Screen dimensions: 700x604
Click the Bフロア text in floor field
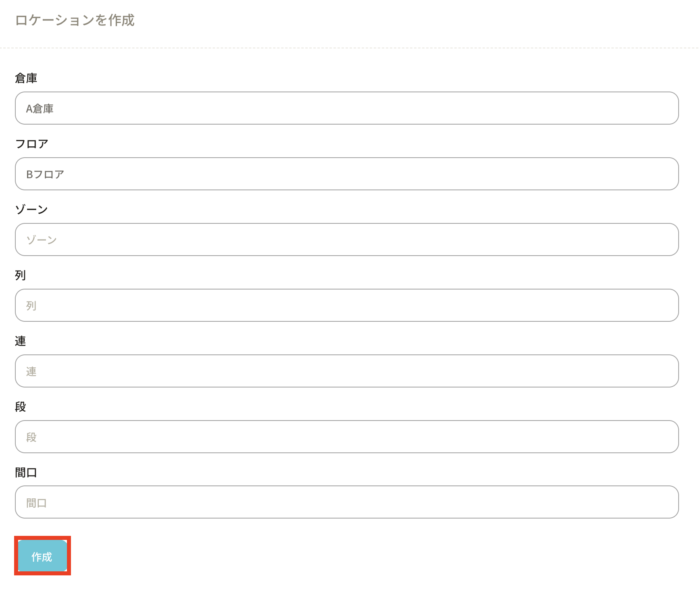(x=45, y=175)
